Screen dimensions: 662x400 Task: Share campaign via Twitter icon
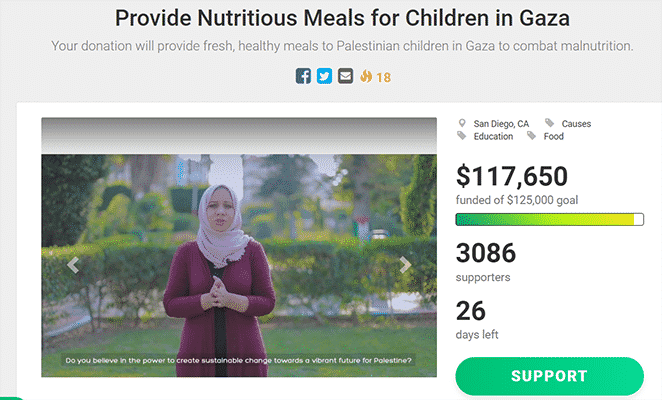324,76
